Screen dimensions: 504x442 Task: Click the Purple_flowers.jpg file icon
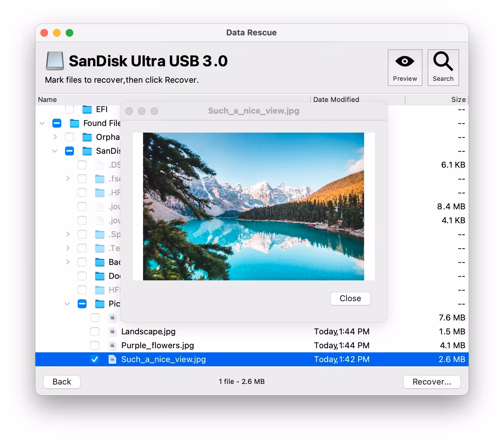point(112,346)
